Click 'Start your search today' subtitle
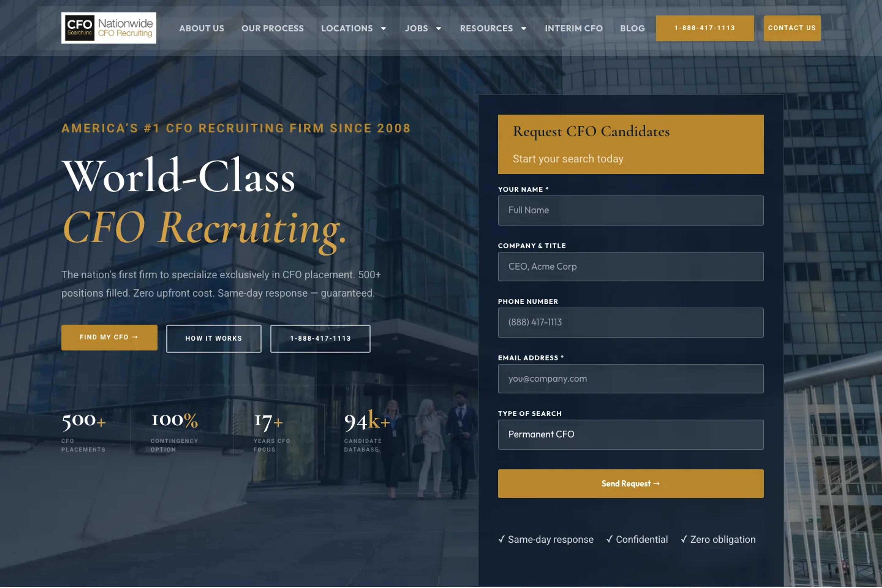 pos(568,159)
